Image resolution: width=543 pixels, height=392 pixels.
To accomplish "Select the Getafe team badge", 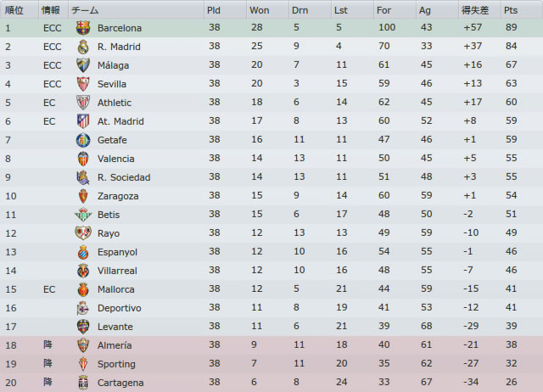I will 83,140.
